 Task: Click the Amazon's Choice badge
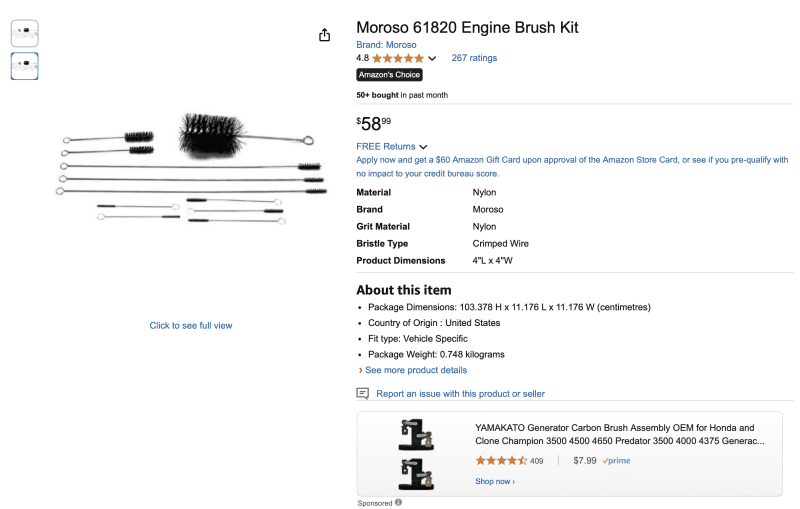[x=389, y=75]
